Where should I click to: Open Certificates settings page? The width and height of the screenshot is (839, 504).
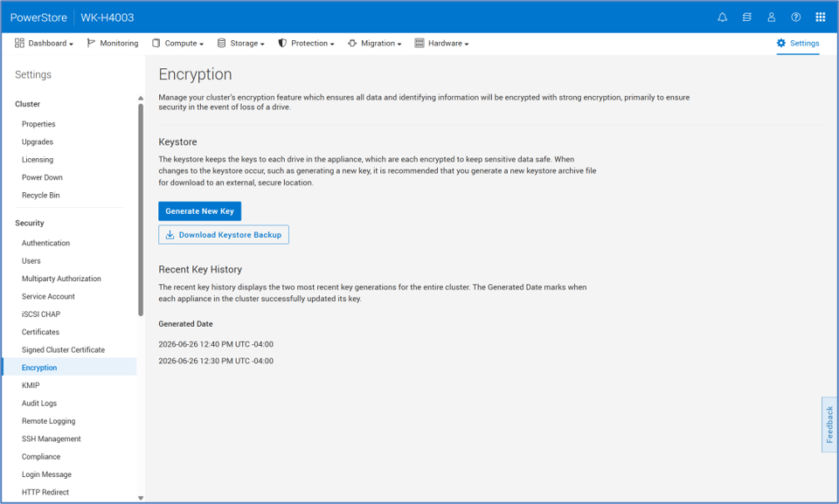coord(41,332)
